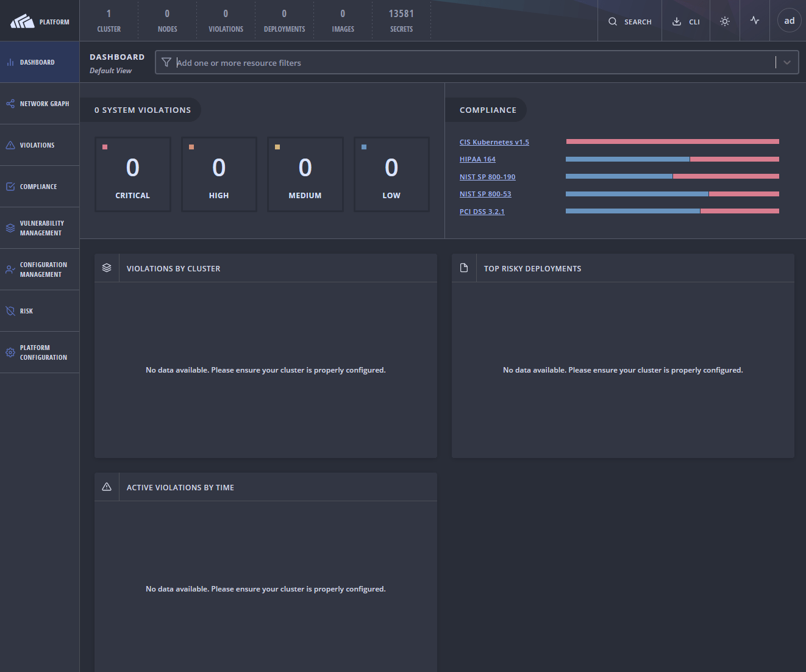
Task: Click the 0 Images summary counter
Action: pyautogui.click(x=343, y=21)
